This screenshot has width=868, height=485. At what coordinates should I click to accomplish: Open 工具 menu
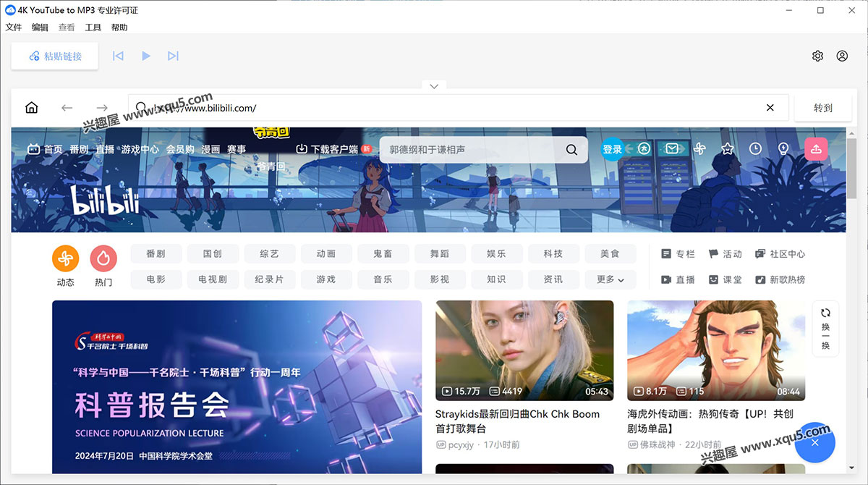coord(93,28)
